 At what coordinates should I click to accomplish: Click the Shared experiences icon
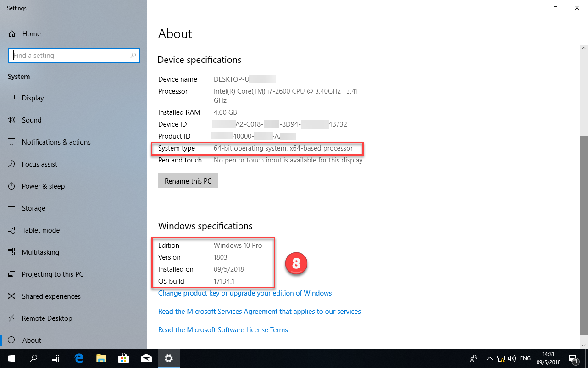point(12,296)
